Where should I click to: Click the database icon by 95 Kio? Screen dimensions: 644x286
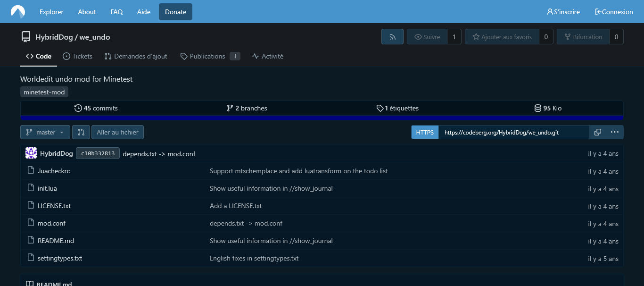(538, 108)
